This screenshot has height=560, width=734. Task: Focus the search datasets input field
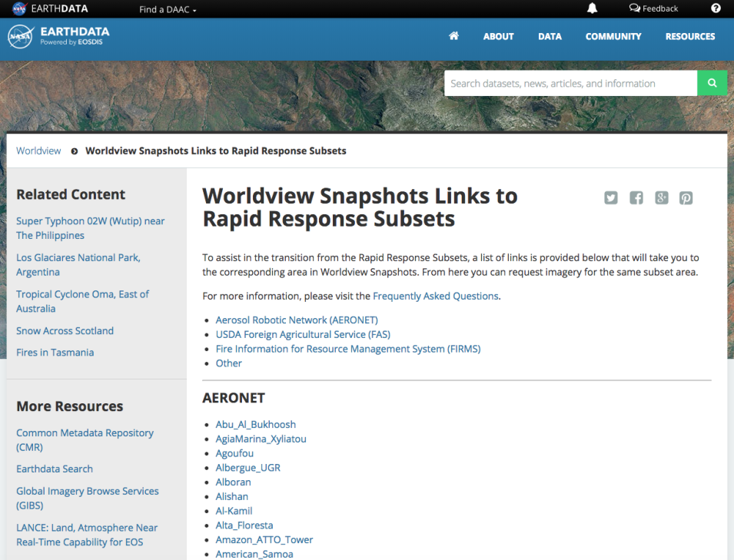570,83
